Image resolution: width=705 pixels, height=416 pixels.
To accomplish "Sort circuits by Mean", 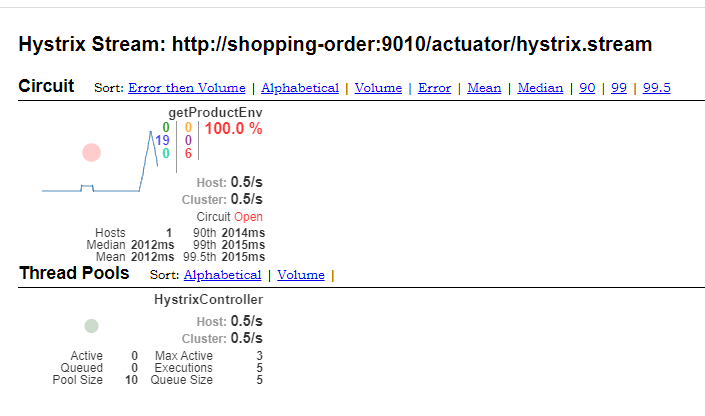I will 484,88.
